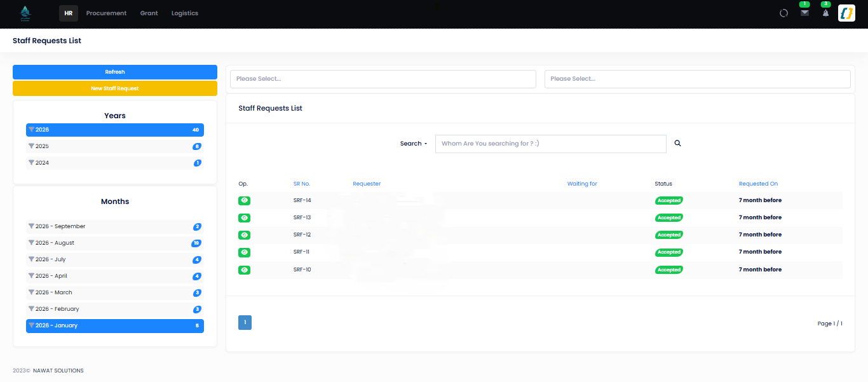
Task: Click the magnifier search icon
Action: tap(677, 144)
